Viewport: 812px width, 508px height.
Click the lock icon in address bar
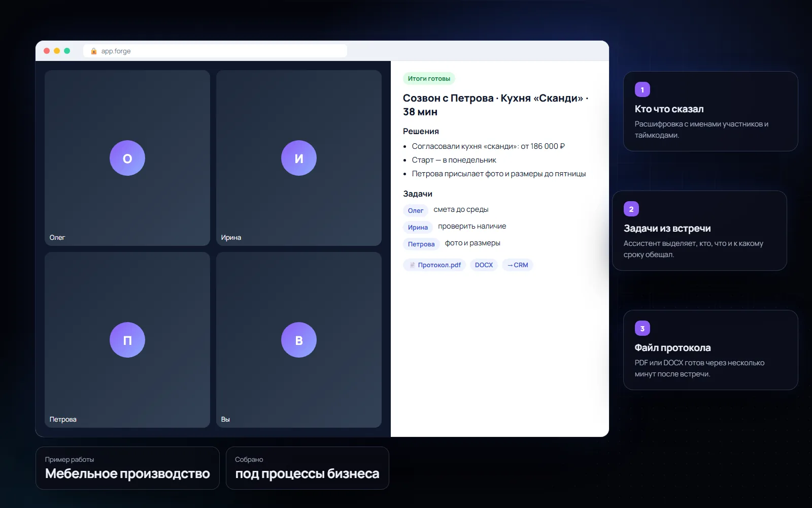[x=94, y=51]
